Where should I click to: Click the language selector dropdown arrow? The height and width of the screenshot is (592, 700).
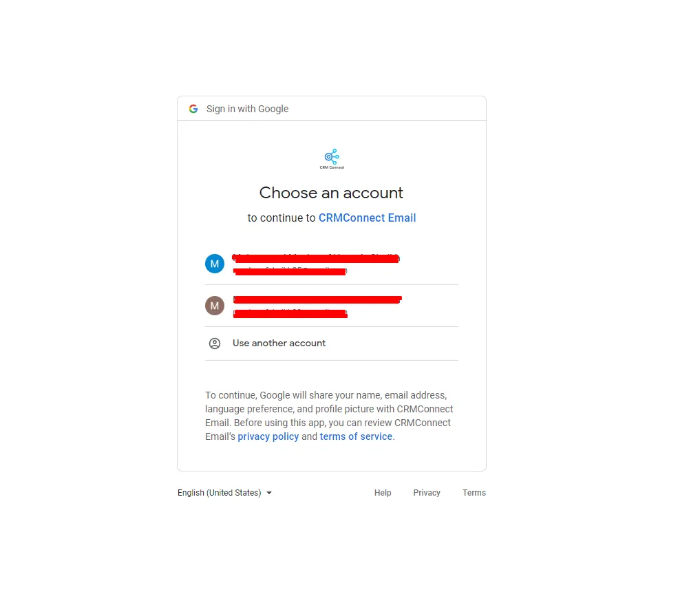tap(269, 493)
